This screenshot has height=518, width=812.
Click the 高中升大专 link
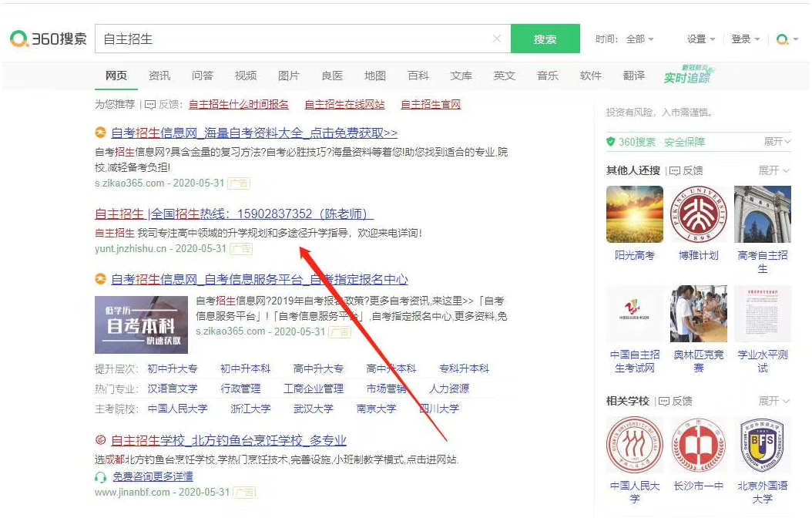[318, 368]
